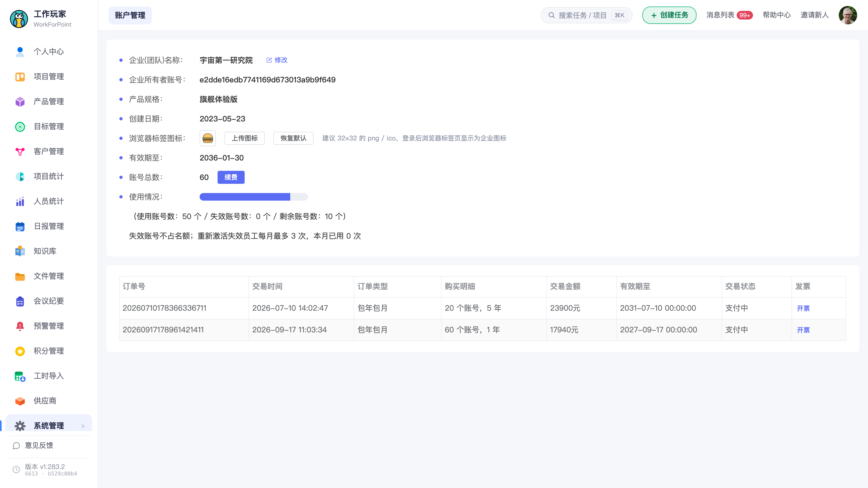The height and width of the screenshot is (488, 868).
Task: Click the 系统管理 gear icon
Action: [x=20, y=426]
